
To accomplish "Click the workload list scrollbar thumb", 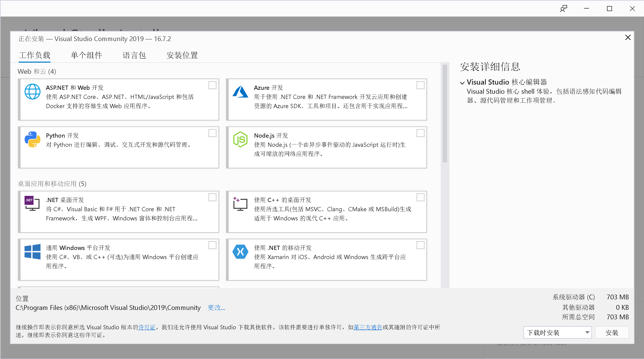I will click(x=444, y=113).
